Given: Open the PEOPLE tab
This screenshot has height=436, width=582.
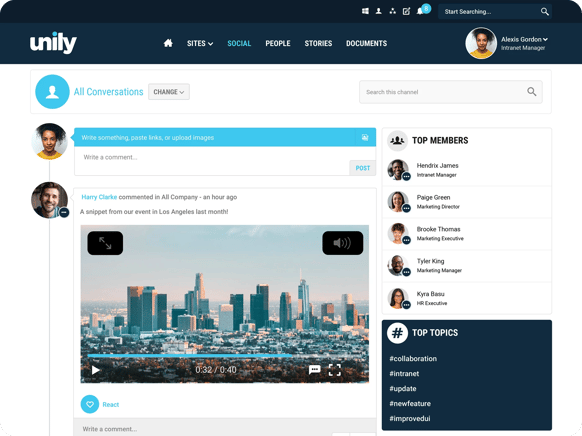Looking at the screenshot, I should [278, 43].
